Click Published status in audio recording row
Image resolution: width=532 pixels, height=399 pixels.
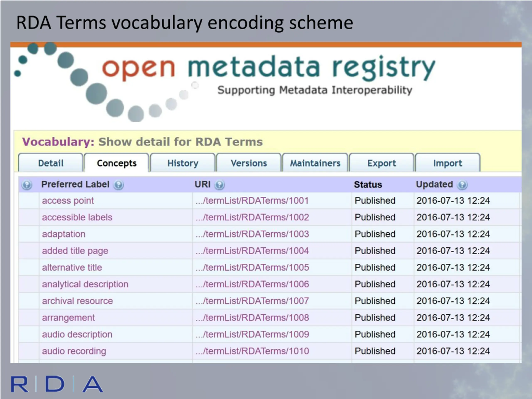coord(375,351)
